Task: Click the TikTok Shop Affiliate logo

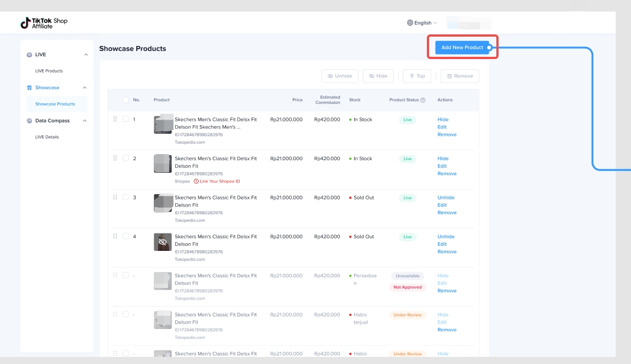Action: pos(44,23)
